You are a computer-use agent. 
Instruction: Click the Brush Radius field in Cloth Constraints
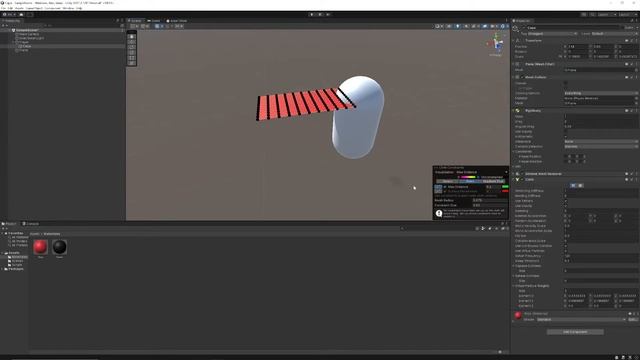click(489, 200)
